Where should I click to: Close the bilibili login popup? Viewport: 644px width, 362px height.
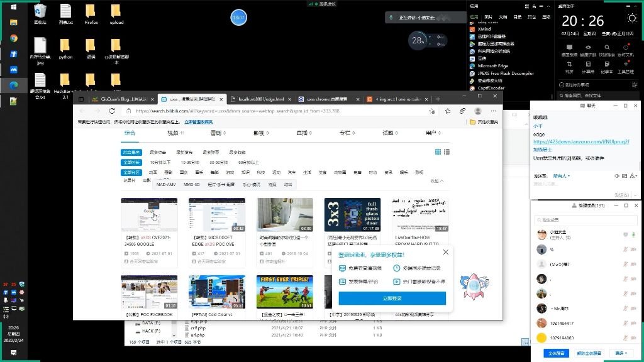click(x=446, y=252)
